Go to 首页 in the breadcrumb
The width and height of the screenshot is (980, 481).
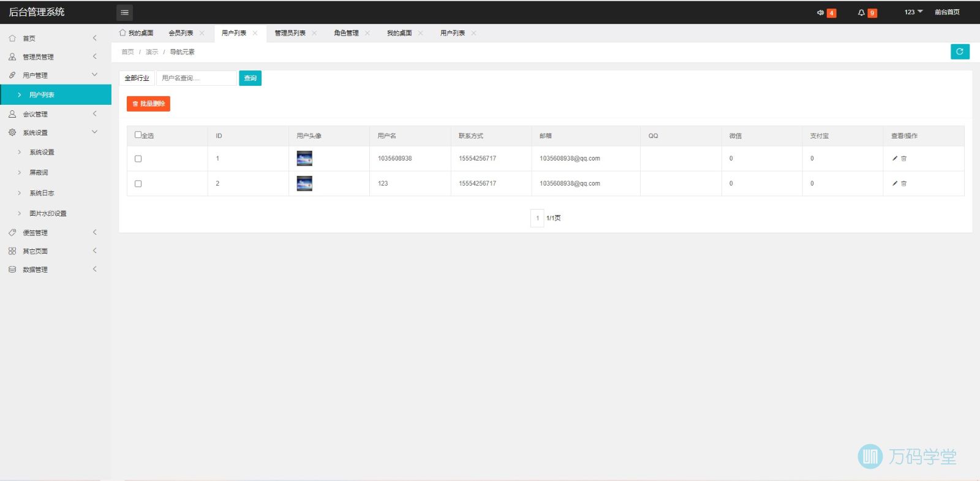[x=127, y=52]
